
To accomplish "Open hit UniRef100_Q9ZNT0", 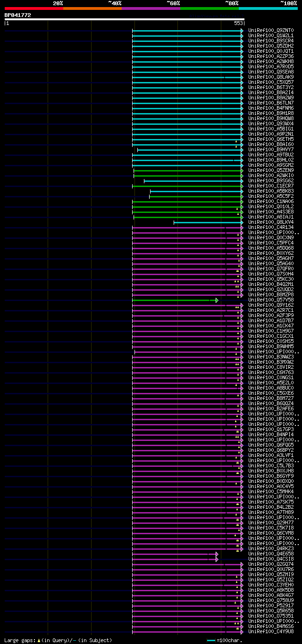I will (271, 31).
